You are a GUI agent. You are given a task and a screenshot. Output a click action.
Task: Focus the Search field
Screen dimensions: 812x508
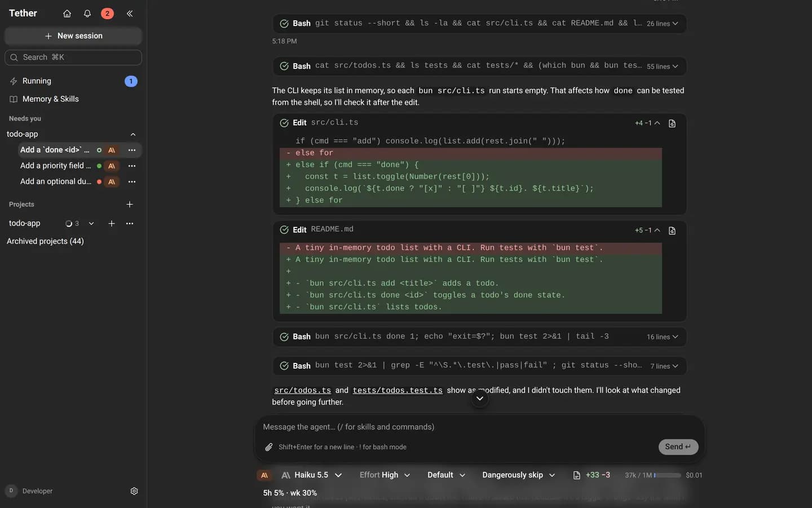pyautogui.click(x=73, y=58)
